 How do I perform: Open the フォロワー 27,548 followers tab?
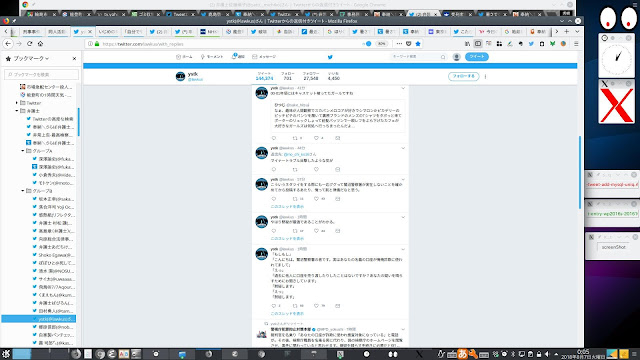click(x=311, y=76)
